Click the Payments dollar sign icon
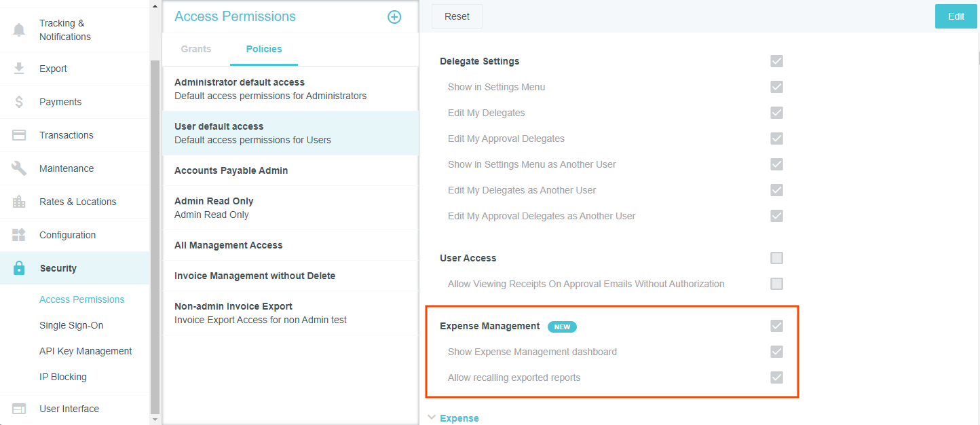The height and width of the screenshot is (425, 980). click(19, 102)
